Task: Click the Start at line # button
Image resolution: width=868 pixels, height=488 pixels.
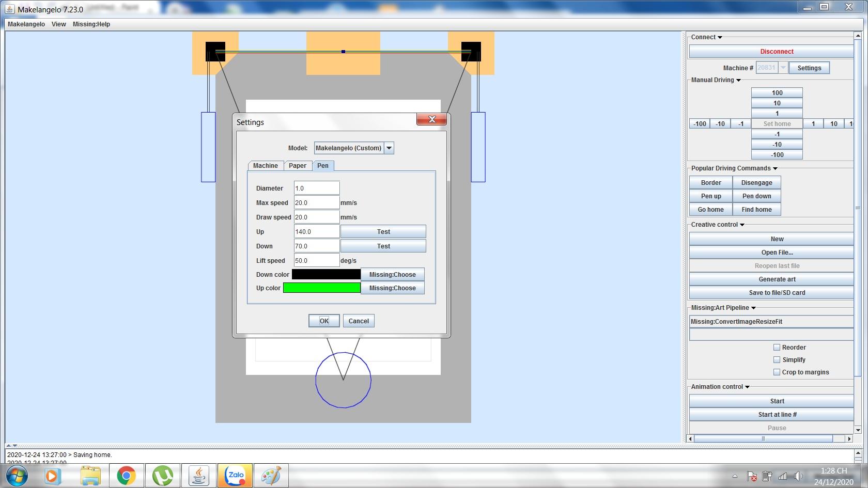Action: pos(771,415)
